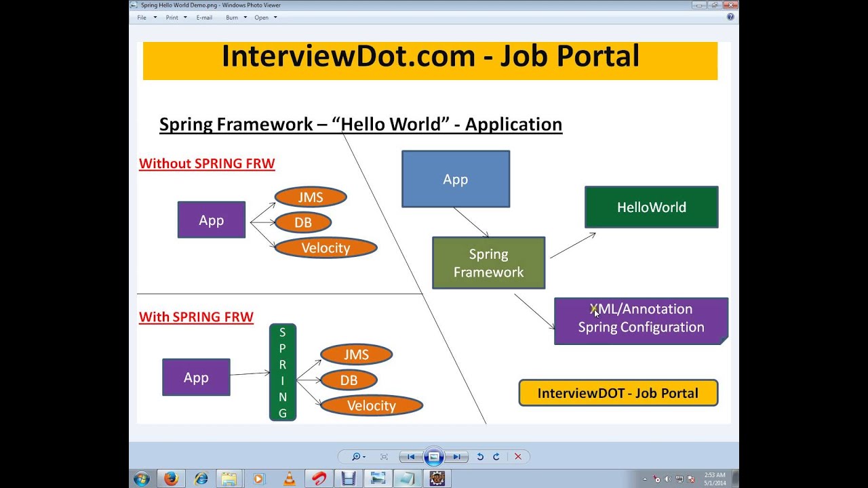Open Action Center flag tray icon
868x488 pixels.
coord(691,479)
